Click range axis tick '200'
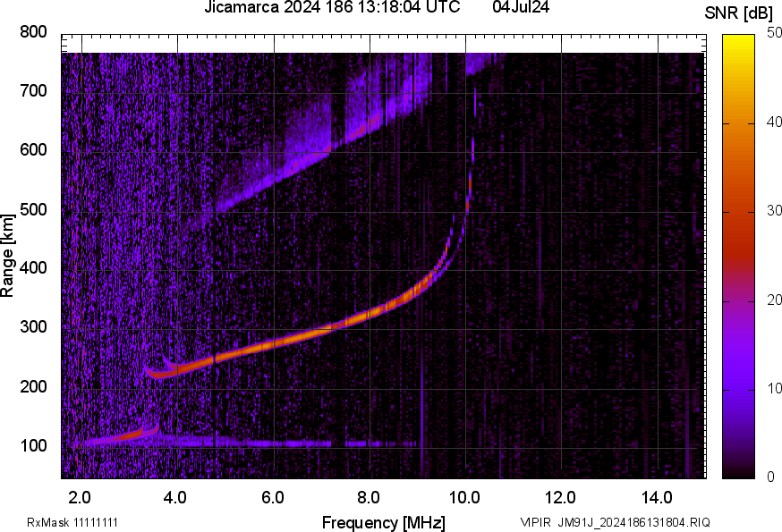782x532 pixels. 33,387
